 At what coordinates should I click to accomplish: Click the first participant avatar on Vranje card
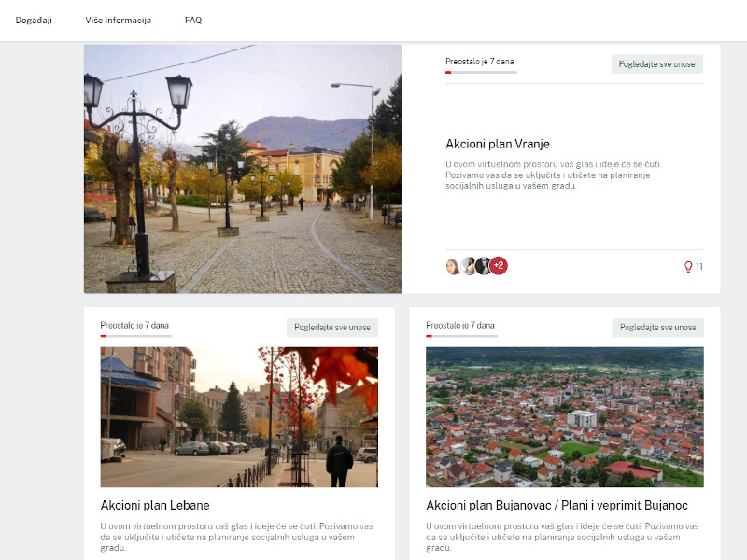[x=454, y=266]
